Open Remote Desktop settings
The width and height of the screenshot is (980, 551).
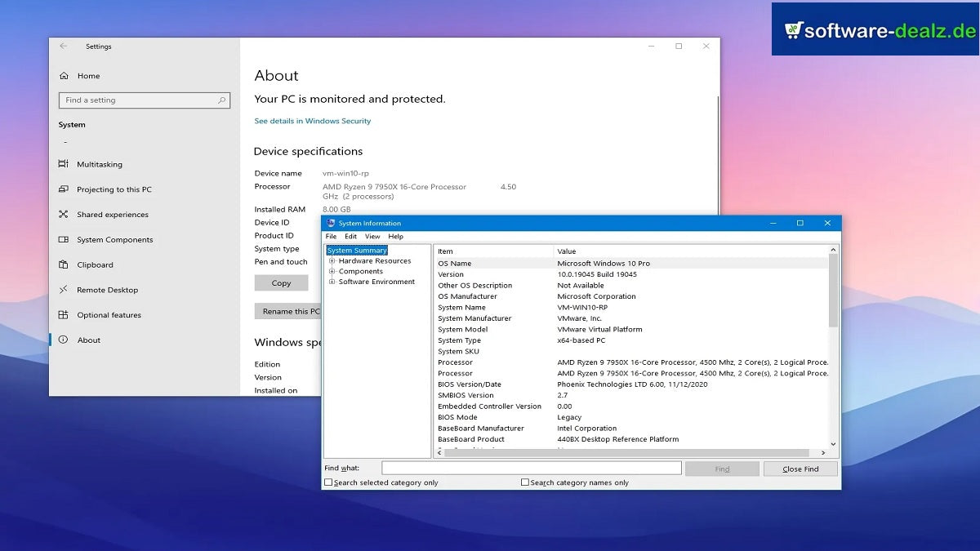tap(106, 289)
